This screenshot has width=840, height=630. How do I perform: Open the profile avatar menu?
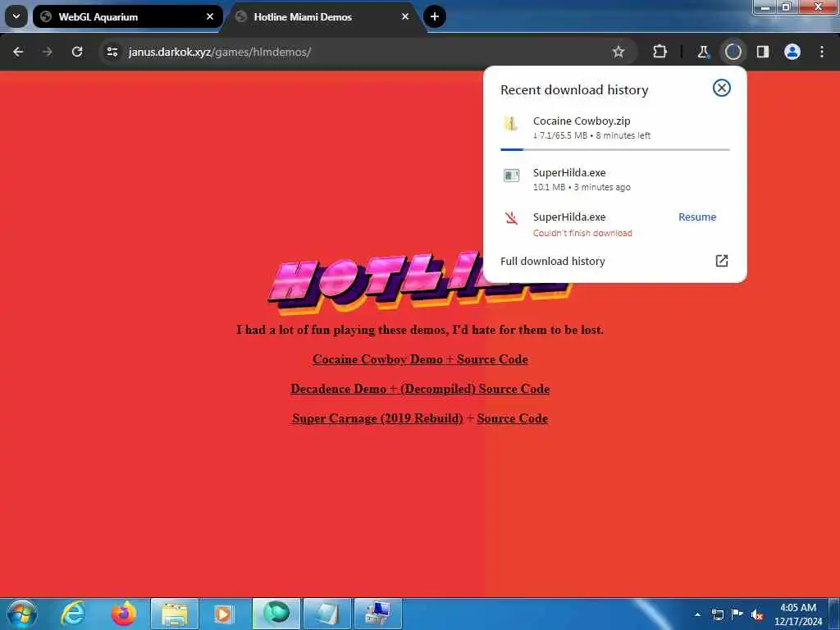(792, 52)
